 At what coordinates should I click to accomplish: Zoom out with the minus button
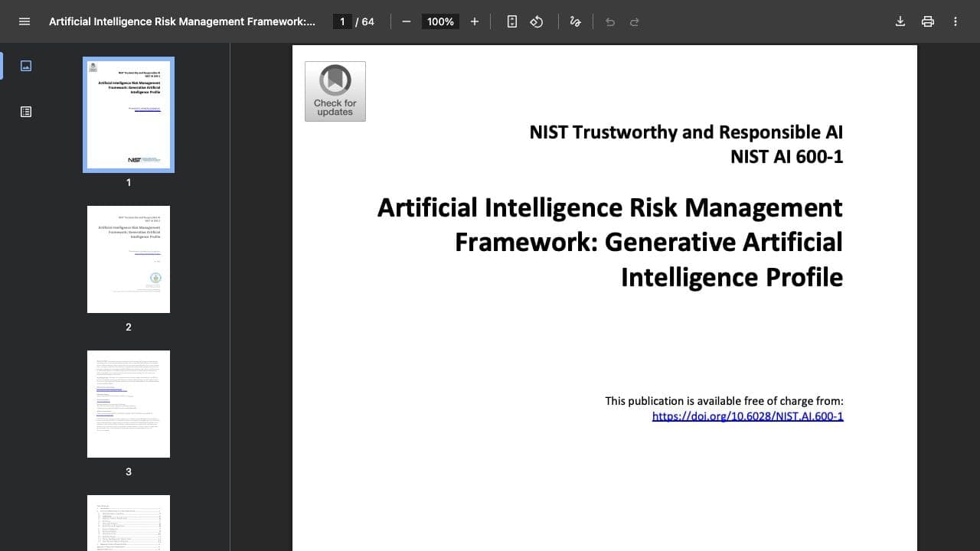coord(407,21)
